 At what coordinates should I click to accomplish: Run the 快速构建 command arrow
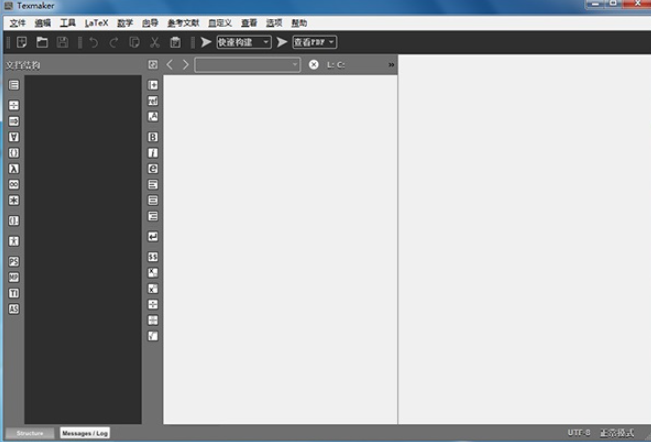(206, 42)
